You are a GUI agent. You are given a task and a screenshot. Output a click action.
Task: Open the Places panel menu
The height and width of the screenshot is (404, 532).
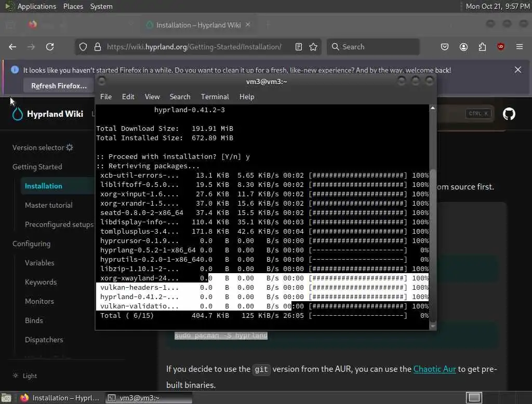click(73, 6)
